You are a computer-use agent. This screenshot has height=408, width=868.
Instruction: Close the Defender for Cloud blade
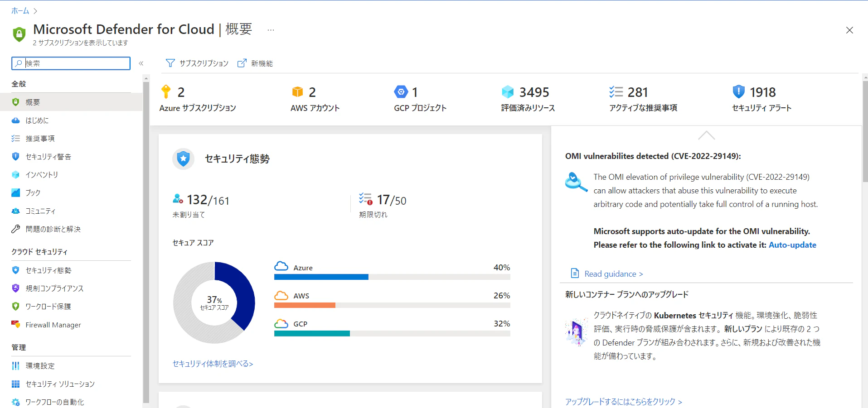(849, 30)
